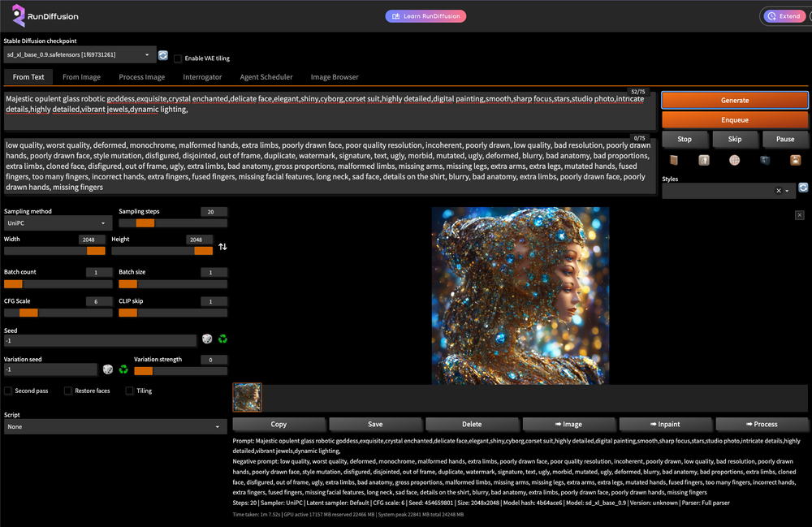Screen dimensions: 812x527
Task: Click the brown book icon under Stop
Action: click(673, 160)
